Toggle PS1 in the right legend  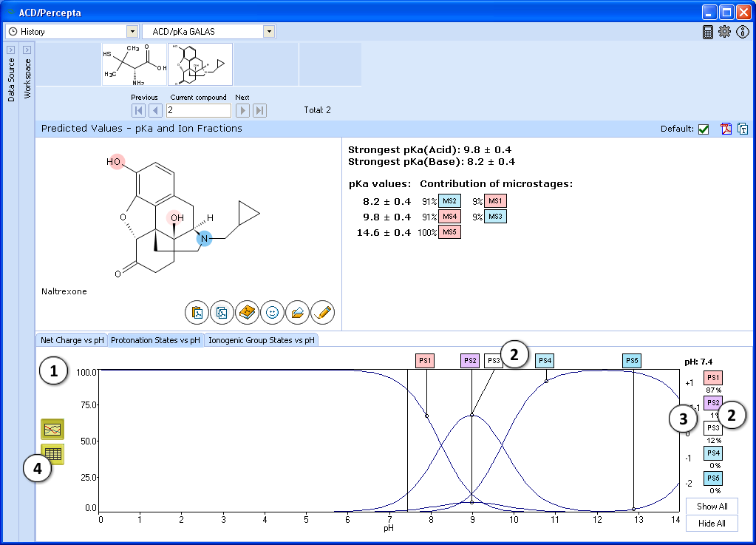point(713,378)
